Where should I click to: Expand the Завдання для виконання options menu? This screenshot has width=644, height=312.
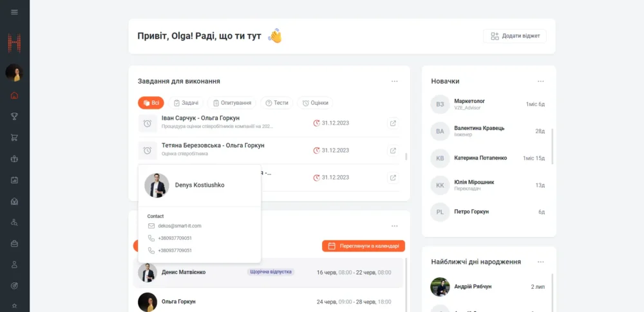pyautogui.click(x=394, y=81)
